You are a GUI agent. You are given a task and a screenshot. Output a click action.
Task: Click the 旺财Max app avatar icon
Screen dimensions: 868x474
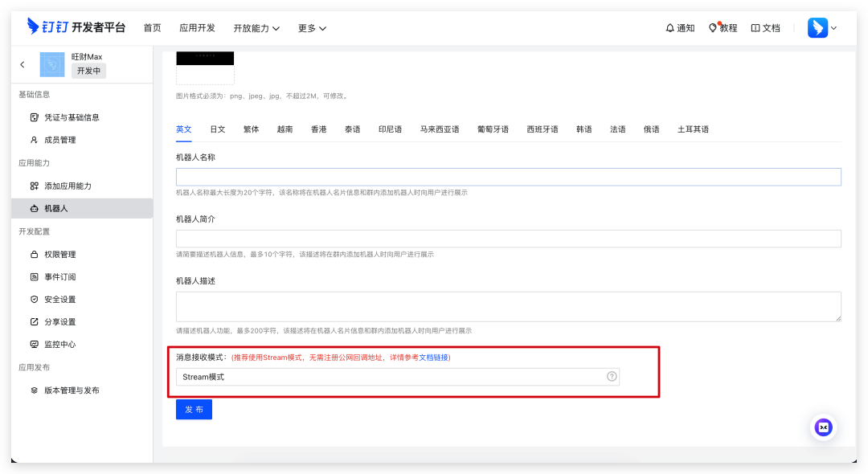click(x=52, y=64)
